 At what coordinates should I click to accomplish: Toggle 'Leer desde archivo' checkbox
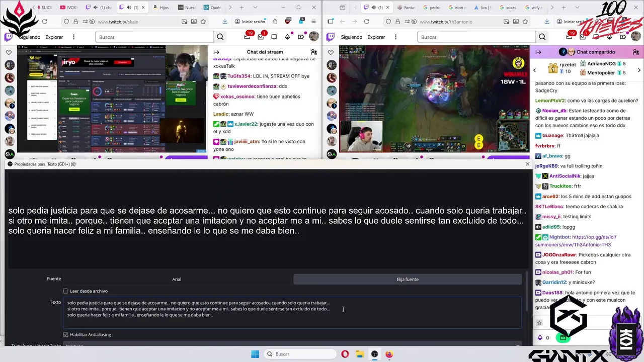click(65, 291)
